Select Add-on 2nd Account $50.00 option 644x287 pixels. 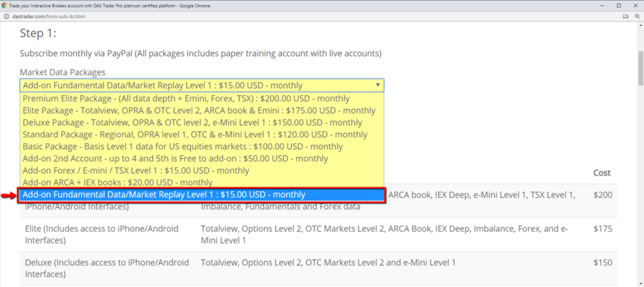(x=175, y=159)
